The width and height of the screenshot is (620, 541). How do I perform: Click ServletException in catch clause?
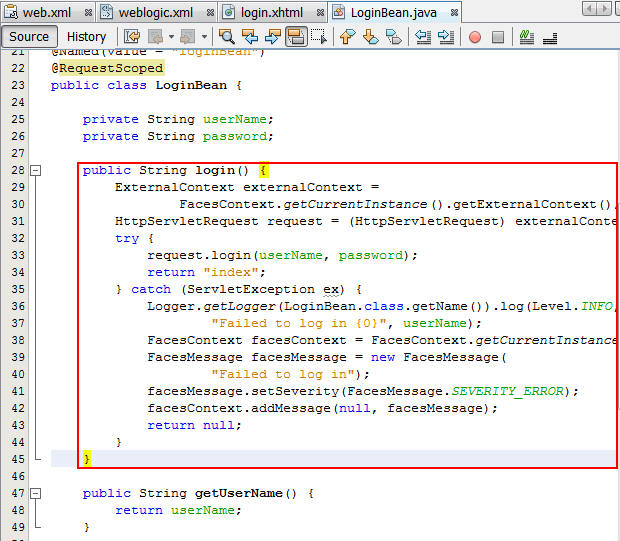pyautogui.click(x=250, y=289)
